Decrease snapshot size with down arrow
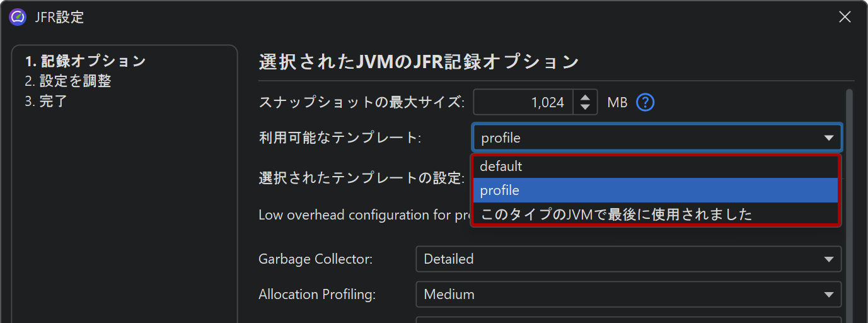Screen dimensions: 868x323 coord(586,108)
